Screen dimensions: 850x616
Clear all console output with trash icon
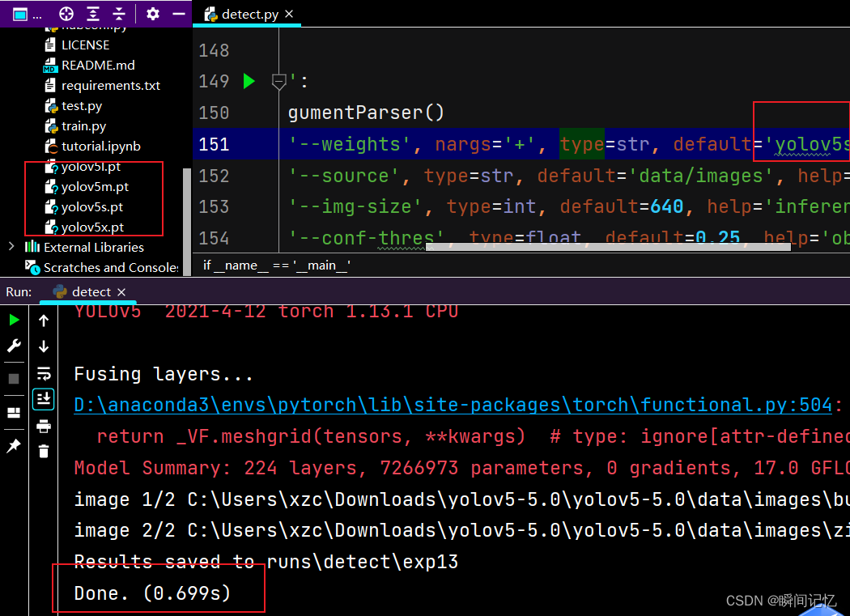coord(43,451)
